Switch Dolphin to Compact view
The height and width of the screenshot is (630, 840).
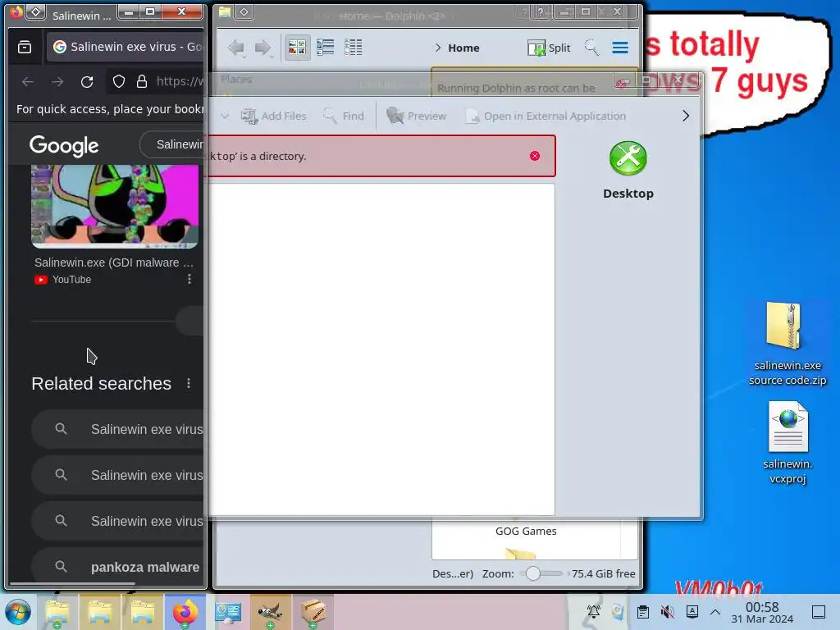tap(325, 48)
